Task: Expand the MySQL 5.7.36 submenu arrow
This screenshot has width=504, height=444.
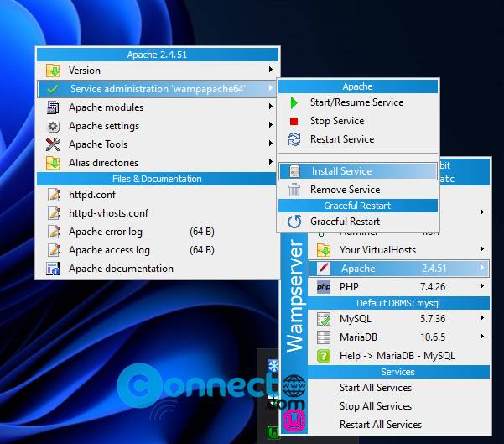Action: click(x=482, y=318)
